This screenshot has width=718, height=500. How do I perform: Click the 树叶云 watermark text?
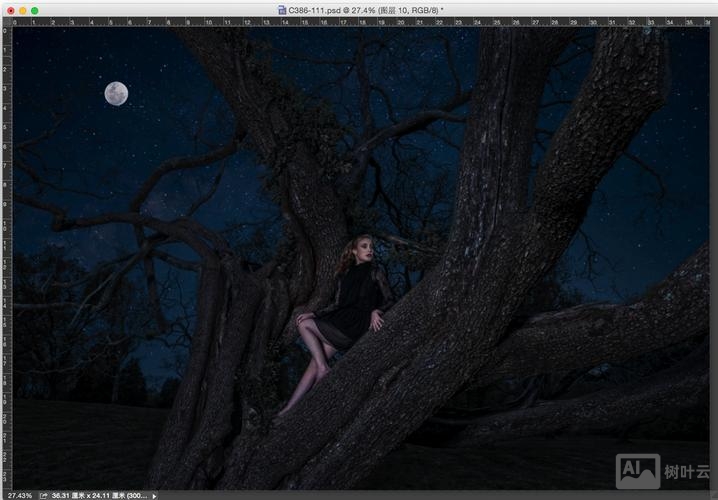pyautogui.click(x=686, y=472)
